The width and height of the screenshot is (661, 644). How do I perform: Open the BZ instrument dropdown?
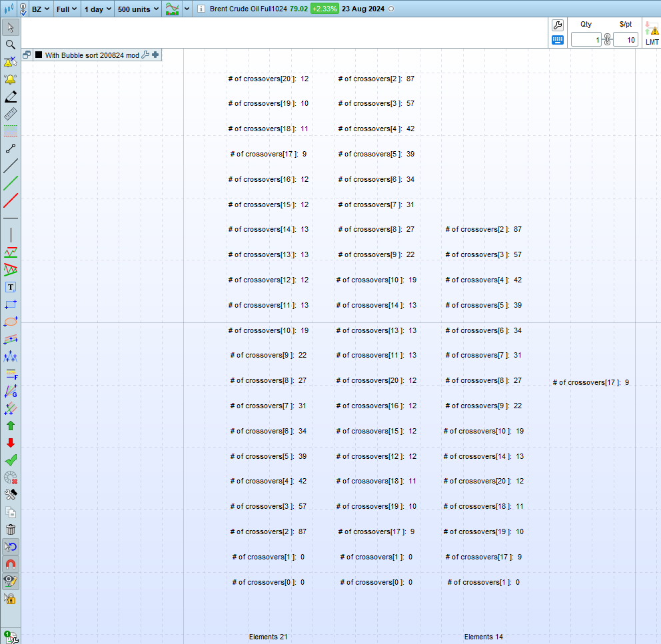point(41,9)
